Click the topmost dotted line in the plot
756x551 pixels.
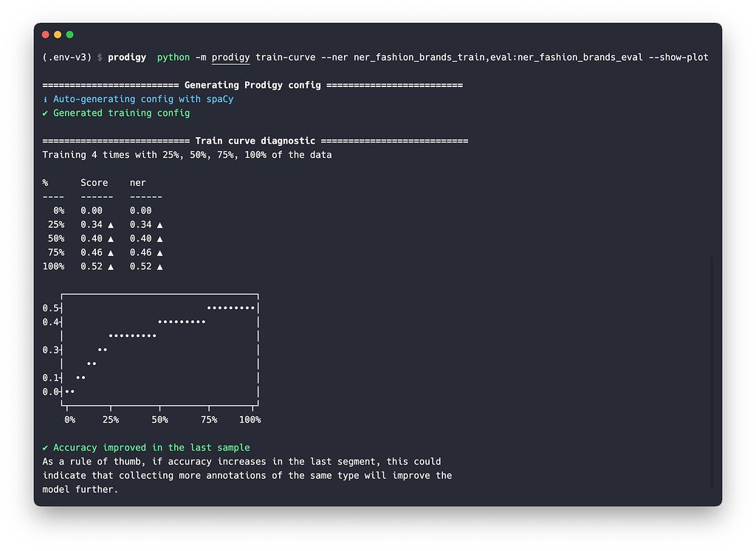click(x=230, y=308)
